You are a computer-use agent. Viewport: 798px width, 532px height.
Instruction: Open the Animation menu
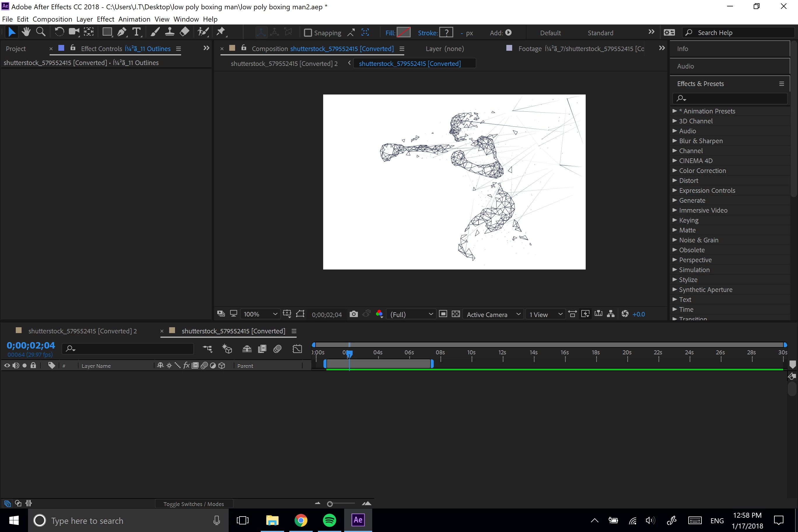coord(134,19)
